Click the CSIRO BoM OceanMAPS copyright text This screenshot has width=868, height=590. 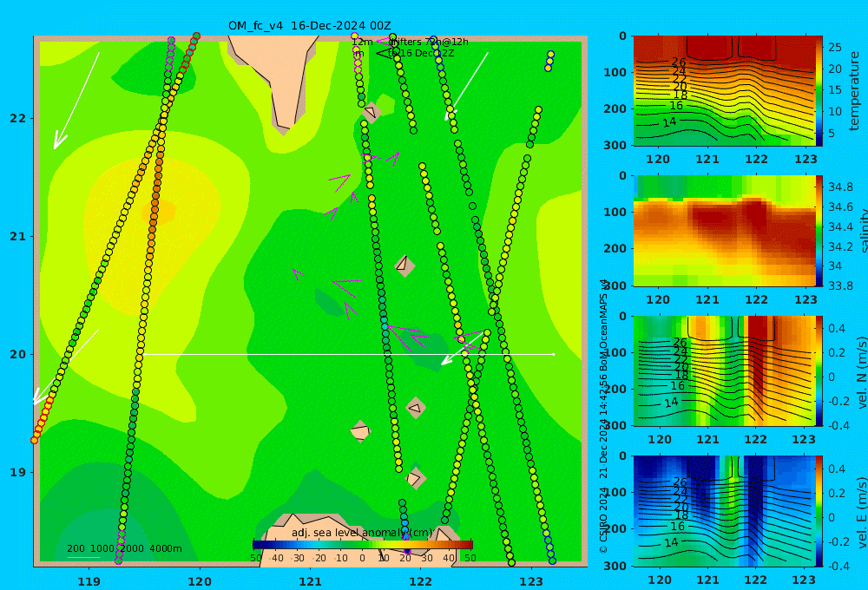point(603,416)
